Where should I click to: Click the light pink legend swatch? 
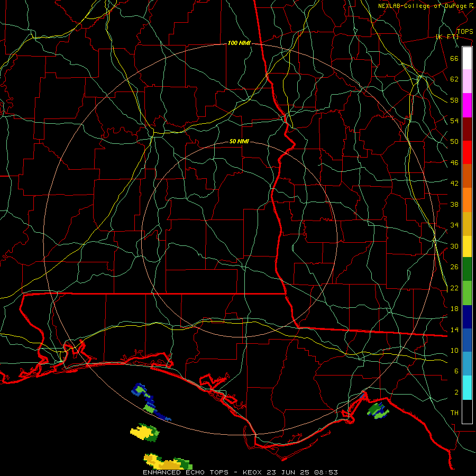[467, 81]
